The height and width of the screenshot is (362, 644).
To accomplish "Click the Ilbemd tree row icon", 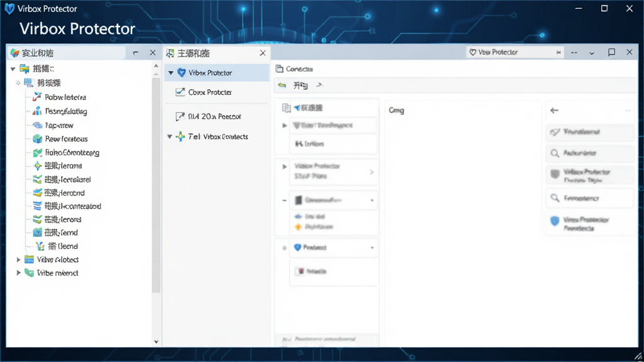I will click(40, 246).
